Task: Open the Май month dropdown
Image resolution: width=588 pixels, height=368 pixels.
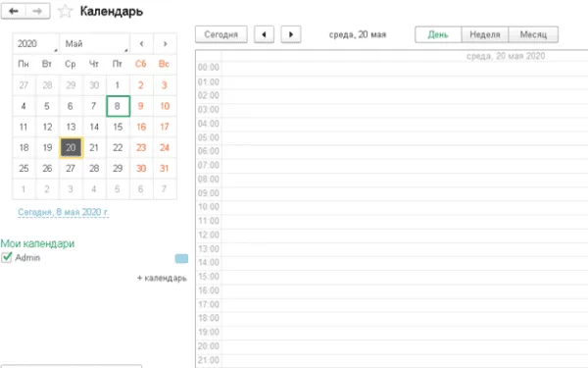Action: (94, 43)
